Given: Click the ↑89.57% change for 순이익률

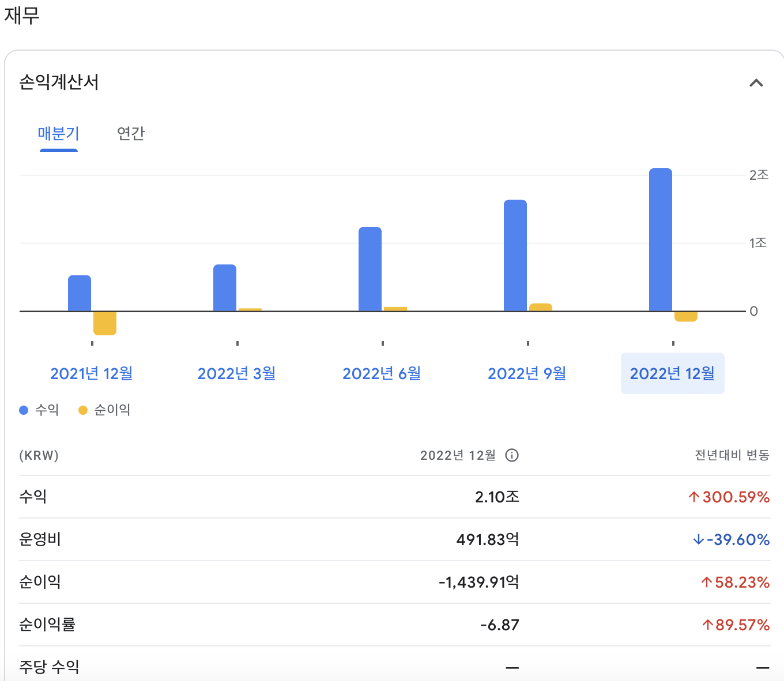Looking at the screenshot, I should 735,625.
